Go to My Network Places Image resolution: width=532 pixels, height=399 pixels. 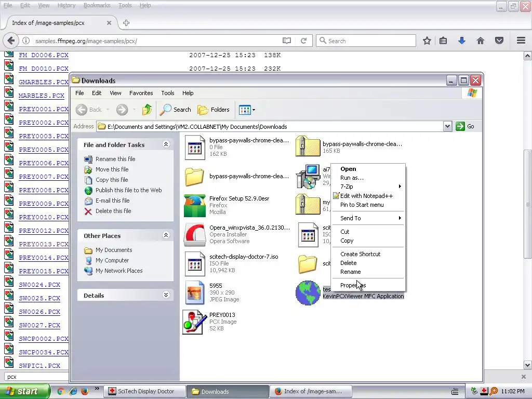pos(119,271)
